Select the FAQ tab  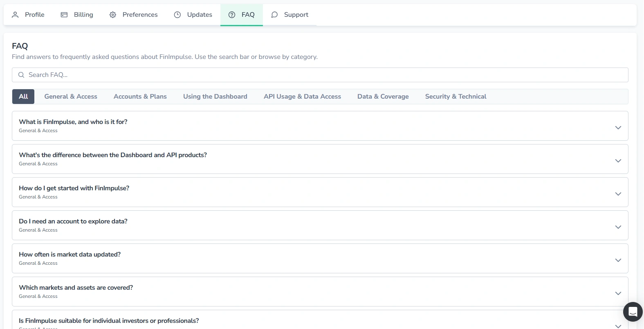[x=242, y=15]
